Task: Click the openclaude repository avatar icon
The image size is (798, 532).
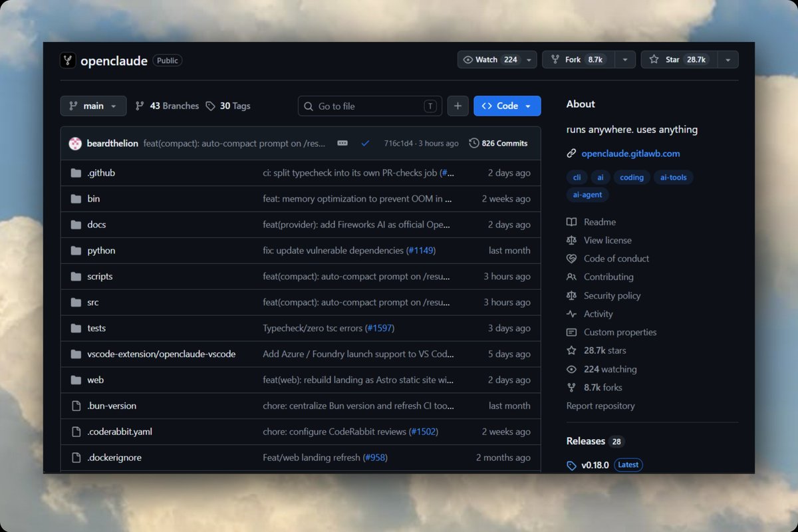Action: pyautogui.click(x=67, y=60)
